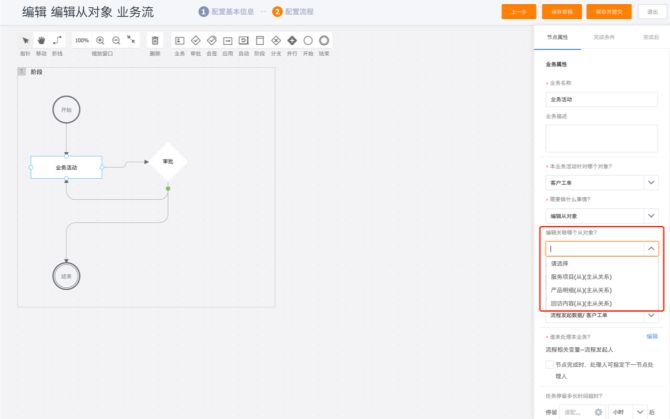
Task: Select the end (结束) node icon
Action: (x=324, y=41)
